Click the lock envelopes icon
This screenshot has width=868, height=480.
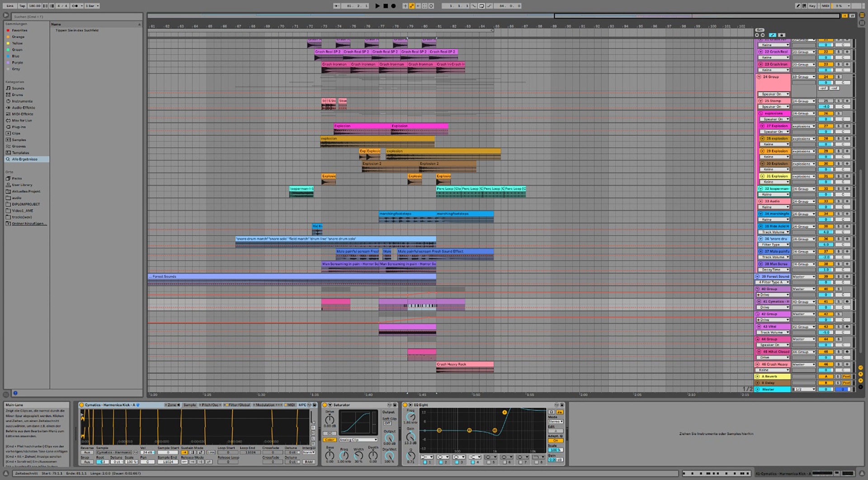782,35
